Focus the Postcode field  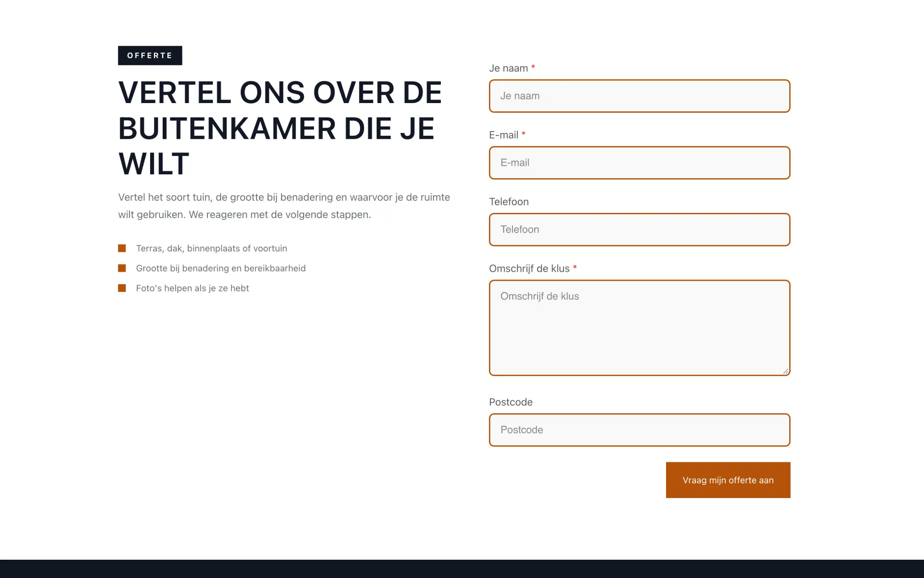pos(640,430)
